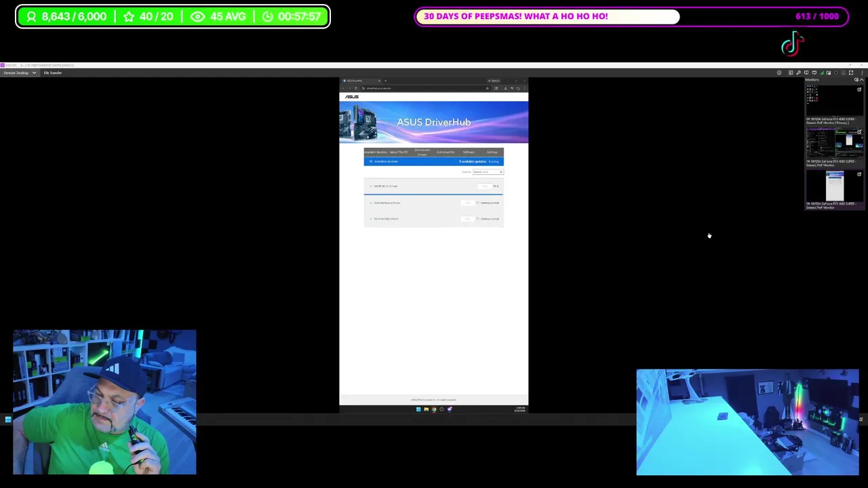This screenshot has height=488, width=868.
Task: Open the remote toolbar three-dot menu
Action: [x=863, y=73]
